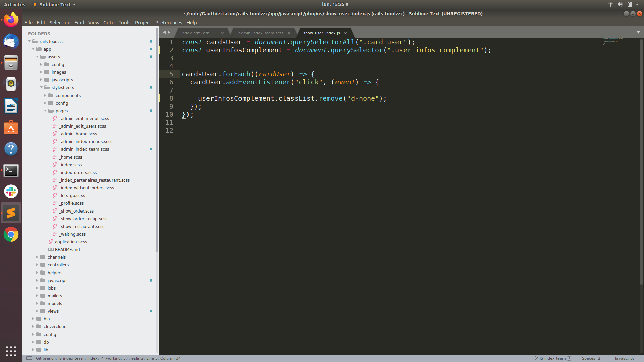The image size is (644, 362).
Task: Open application.scss file
Action: click(x=71, y=242)
